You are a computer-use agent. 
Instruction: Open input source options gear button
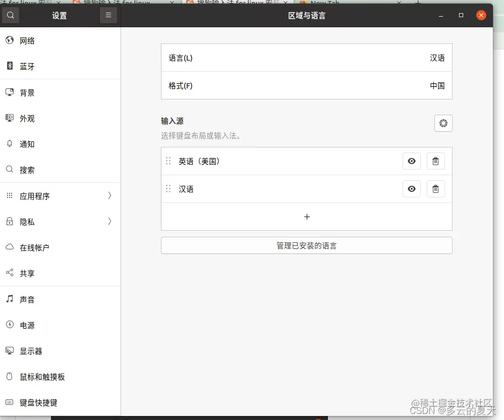pos(443,123)
